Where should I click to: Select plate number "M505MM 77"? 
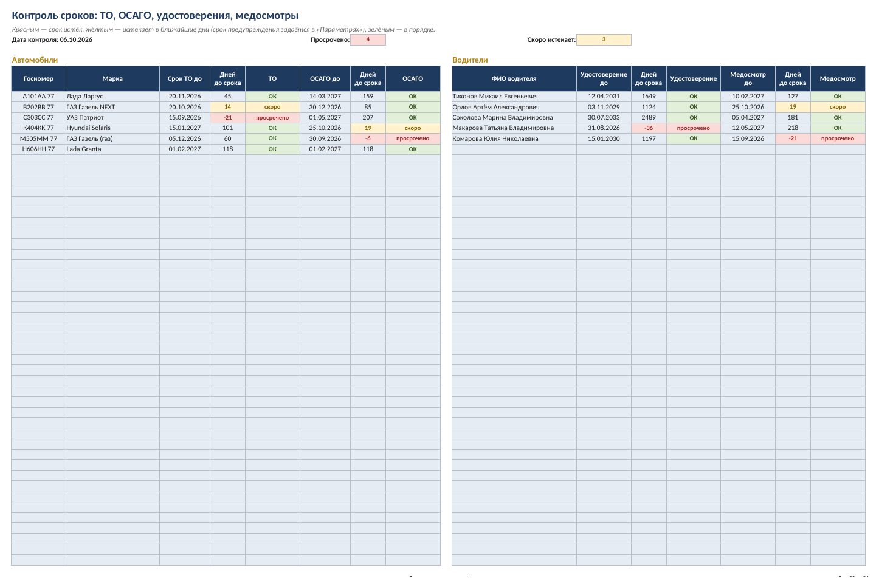coord(38,139)
